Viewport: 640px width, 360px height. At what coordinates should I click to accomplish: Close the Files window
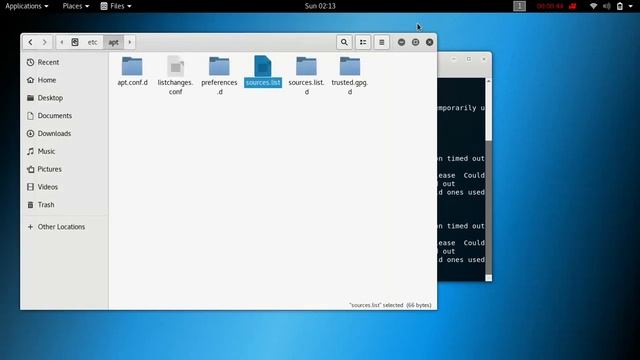(429, 42)
